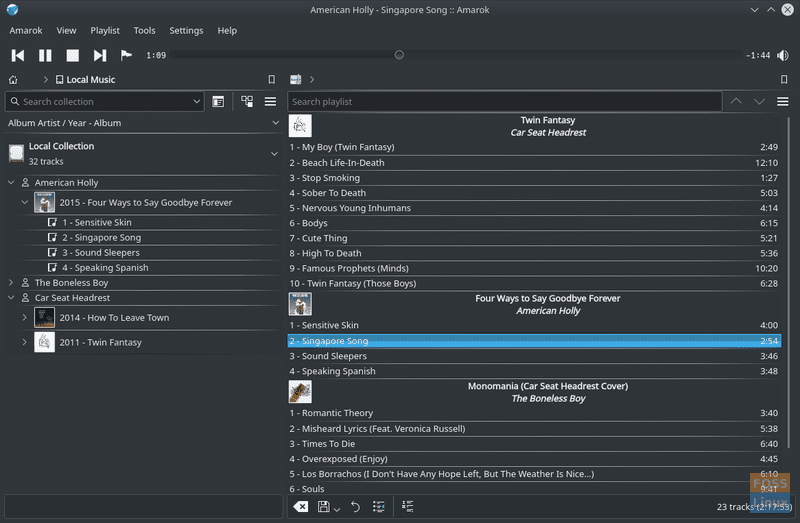Expand The Boneless Boy artist node
The height and width of the screenshot is (523, 800).
pyautogui.click(x=11, y=282)
